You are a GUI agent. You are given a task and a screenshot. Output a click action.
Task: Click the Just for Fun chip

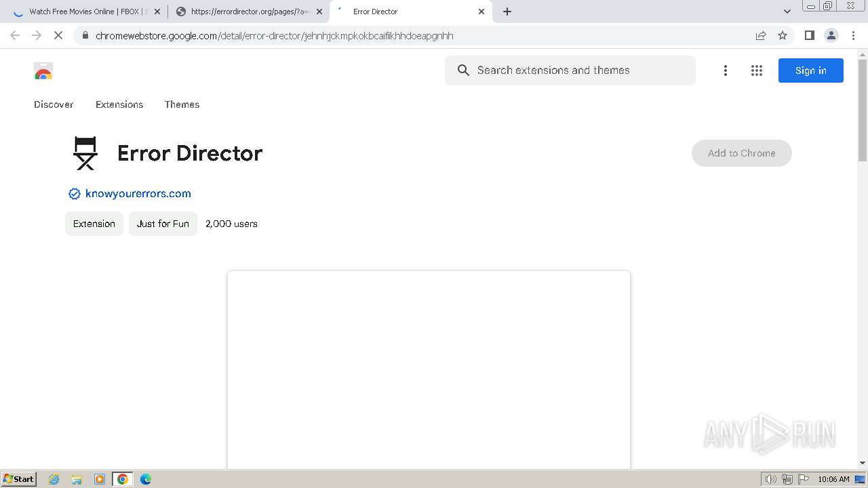tap(163, 224)
